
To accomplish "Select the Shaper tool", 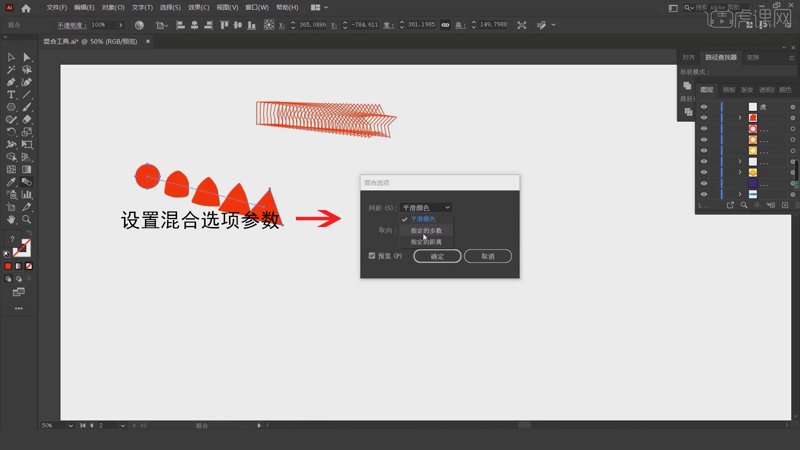I will coord(11,119).
